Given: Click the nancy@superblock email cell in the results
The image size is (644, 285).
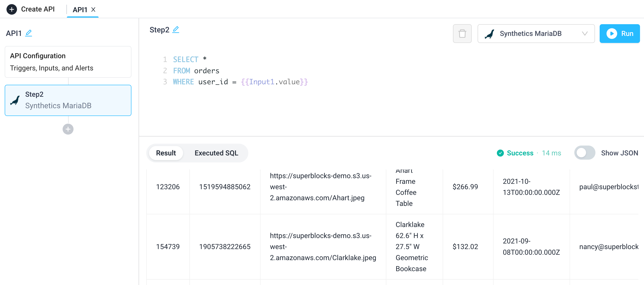Looking at the screenshot, I should point(609,246).
